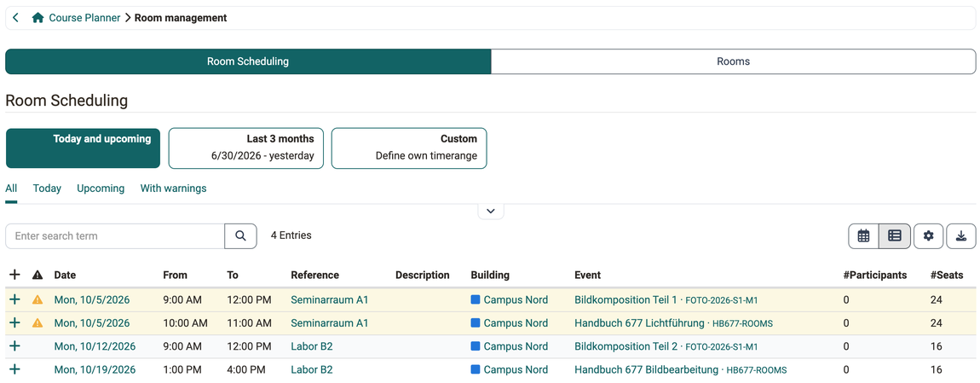This screenshot has width=980, height=383.
Task: Sort by To column
Action: click(x=233, y=275)
